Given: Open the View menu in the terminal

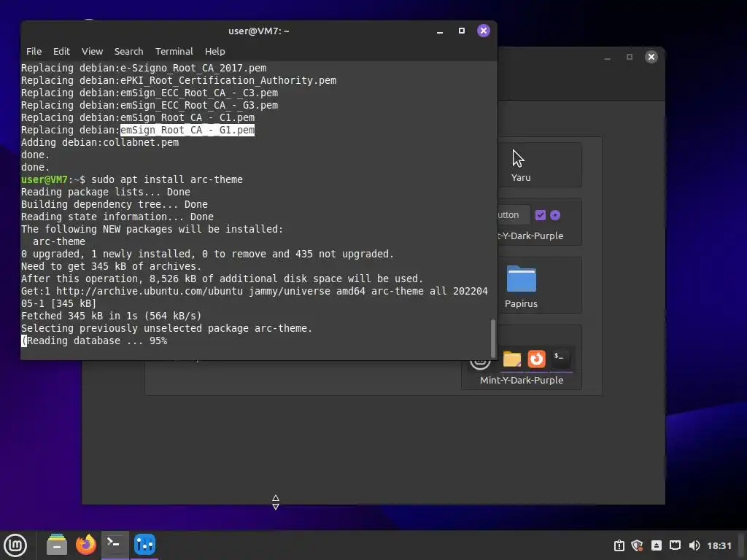Looking at the screenshot, I should [92, 52].
